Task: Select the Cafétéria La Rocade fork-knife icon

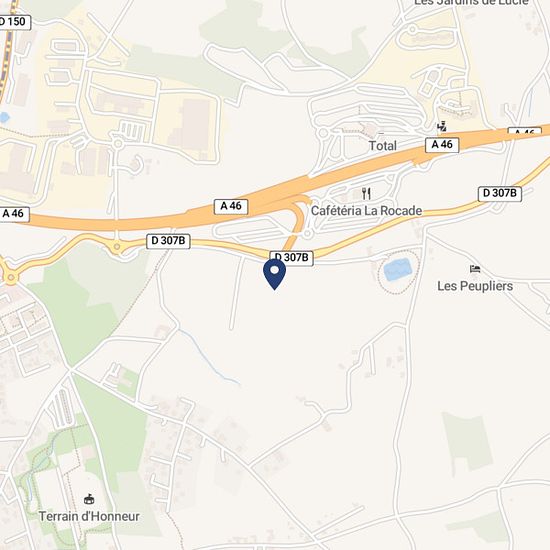Action: tap(366, 193)
